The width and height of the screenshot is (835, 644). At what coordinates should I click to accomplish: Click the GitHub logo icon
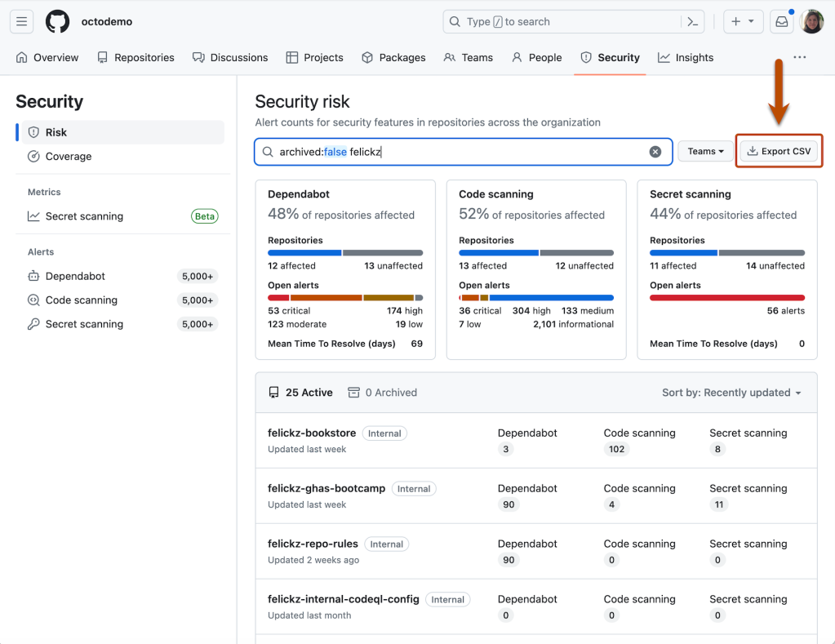(56, 21)
